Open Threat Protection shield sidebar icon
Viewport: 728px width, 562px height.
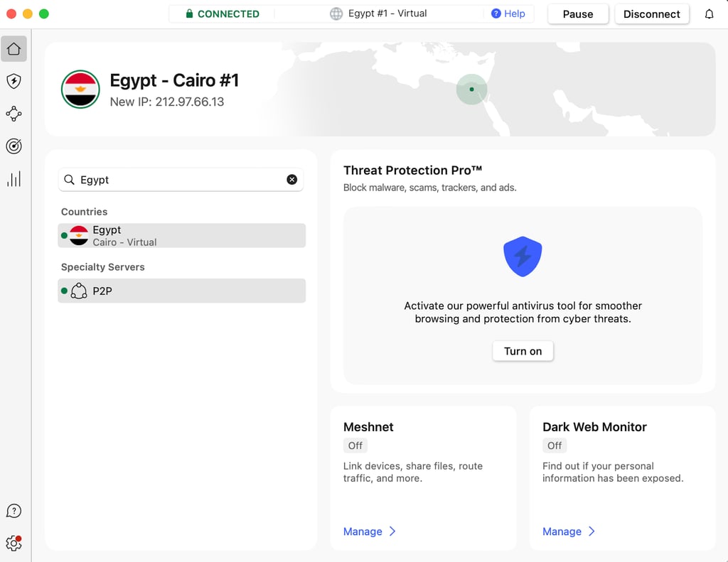tap(14, 81)
